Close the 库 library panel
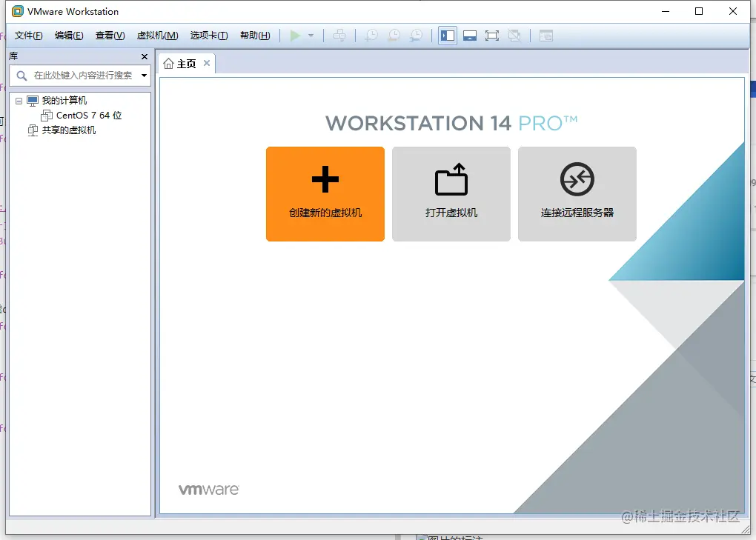Screen dimensions: 756x540 [145, 57]
